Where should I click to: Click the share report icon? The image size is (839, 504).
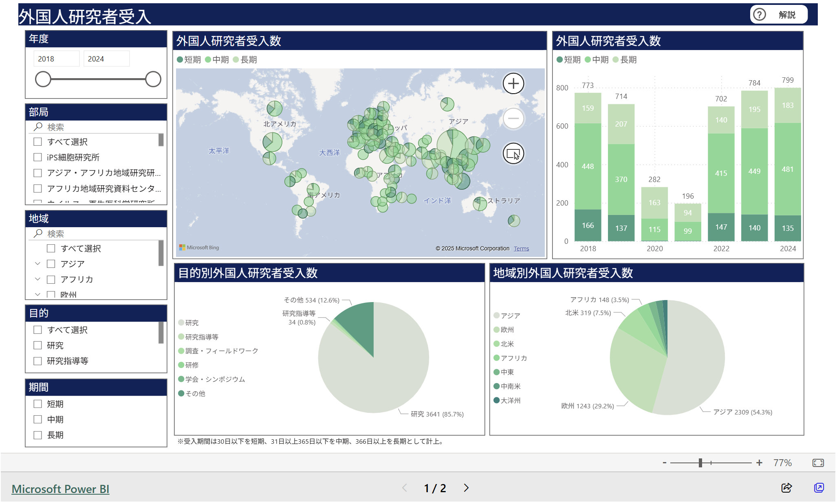[x=786, y=488]
